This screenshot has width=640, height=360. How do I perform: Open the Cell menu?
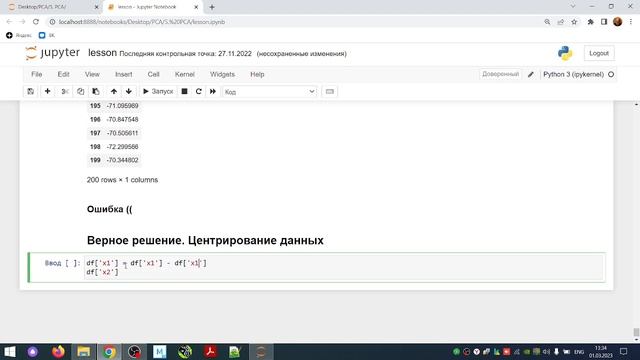click(x=153, y=74)
